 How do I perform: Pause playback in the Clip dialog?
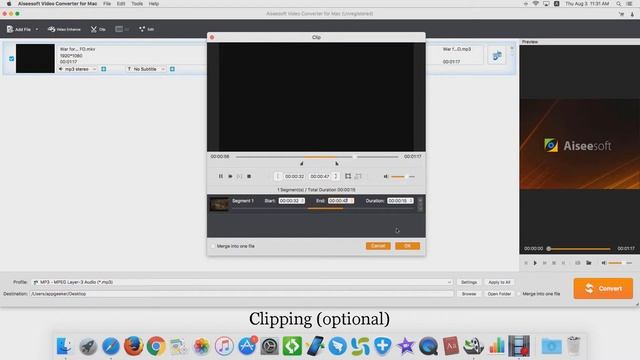pos(221,176)
